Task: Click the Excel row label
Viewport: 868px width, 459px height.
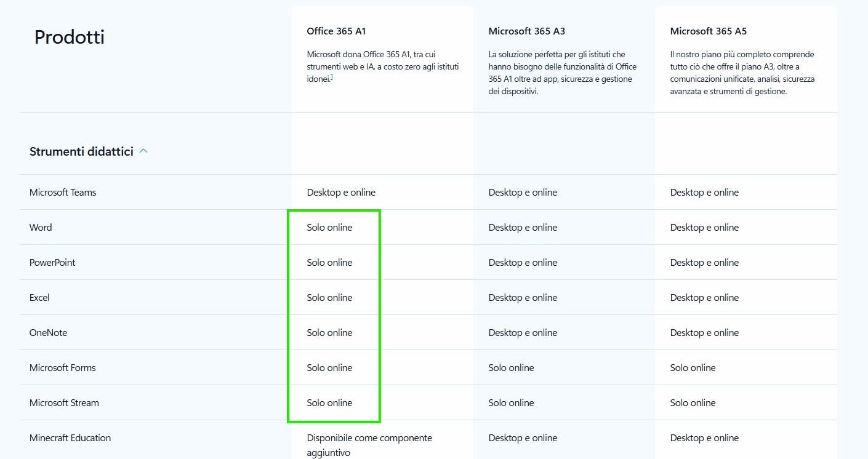Action: pyautogui.click(x=39, y=298)
